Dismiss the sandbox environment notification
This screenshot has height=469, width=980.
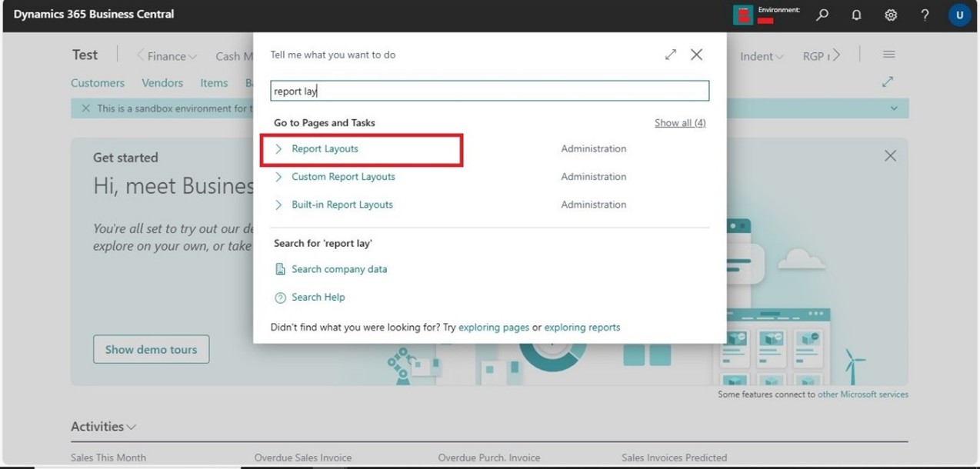[x=85, y=108]
